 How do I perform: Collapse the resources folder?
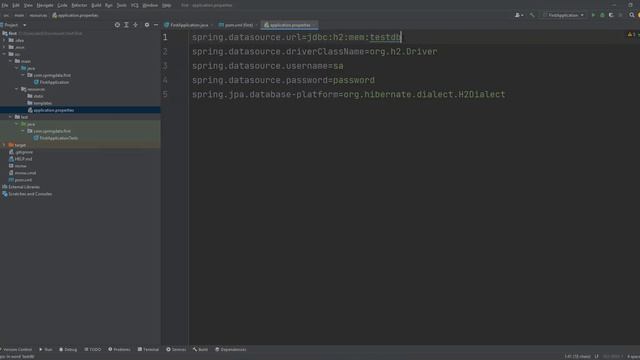coord(17,89)
